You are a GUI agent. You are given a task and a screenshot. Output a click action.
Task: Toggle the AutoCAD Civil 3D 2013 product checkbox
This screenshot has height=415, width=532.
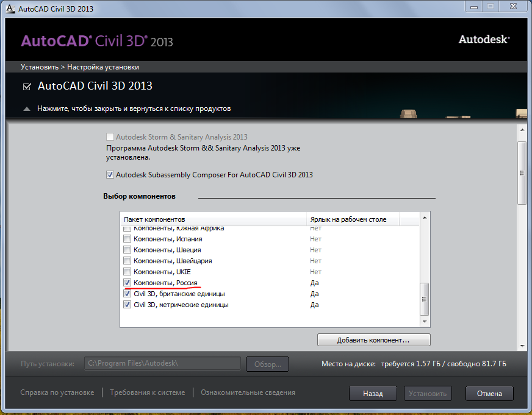(x=27, y=87)
